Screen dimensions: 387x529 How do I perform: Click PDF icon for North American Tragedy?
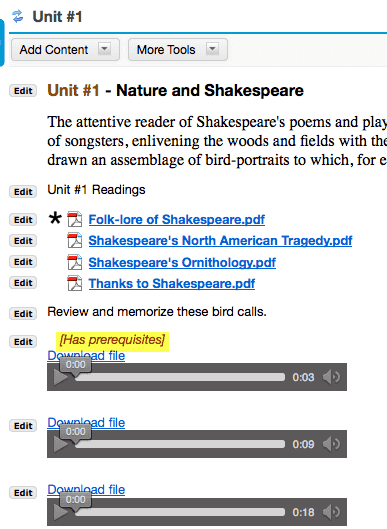point(75,241)
